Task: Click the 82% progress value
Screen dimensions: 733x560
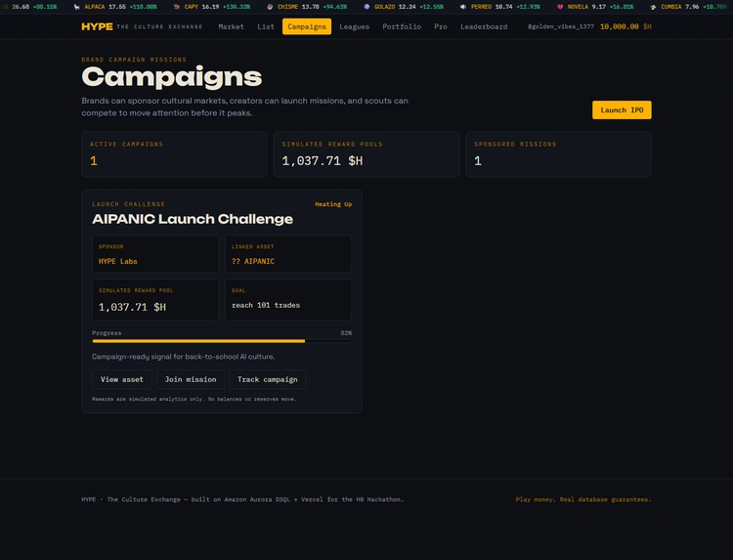Action: click(x=346, y=333)
